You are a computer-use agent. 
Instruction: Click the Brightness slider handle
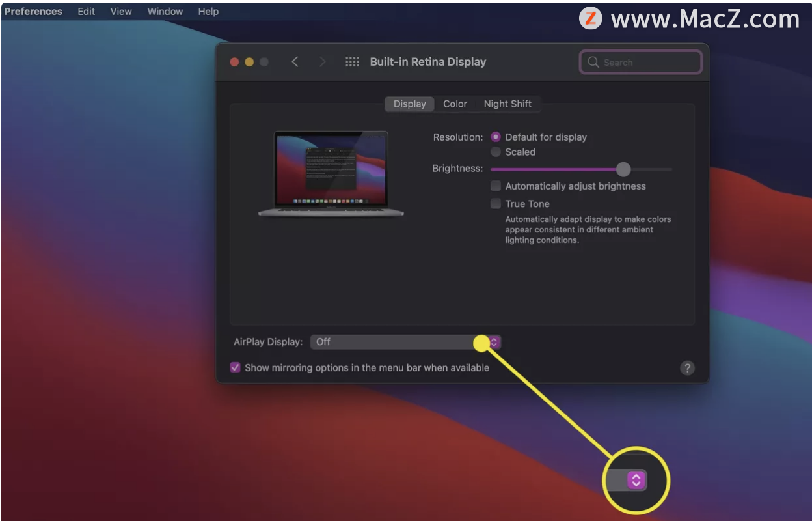[623, 169]
